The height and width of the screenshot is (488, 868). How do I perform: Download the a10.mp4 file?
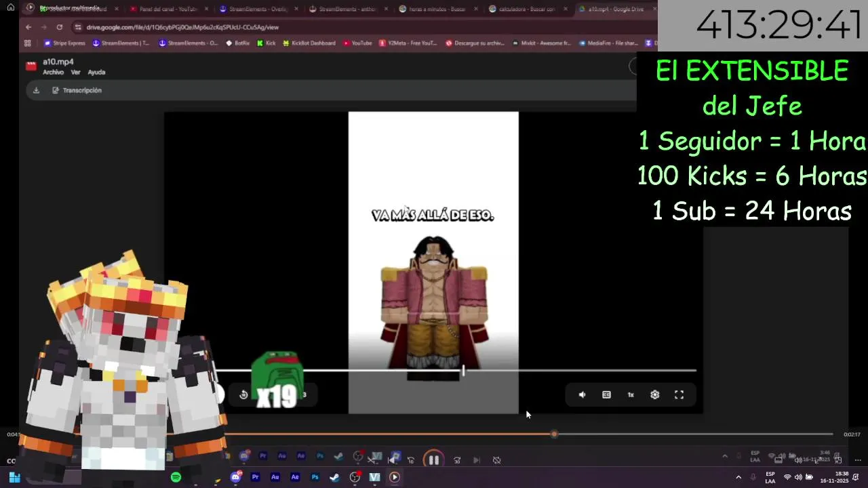pyautogui.click(x=36, y=90)
